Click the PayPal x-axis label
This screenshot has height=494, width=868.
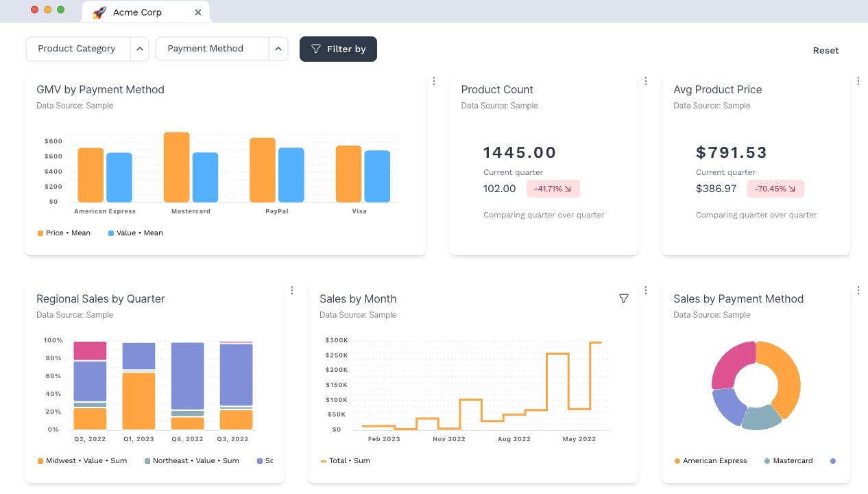pos(277,211)
